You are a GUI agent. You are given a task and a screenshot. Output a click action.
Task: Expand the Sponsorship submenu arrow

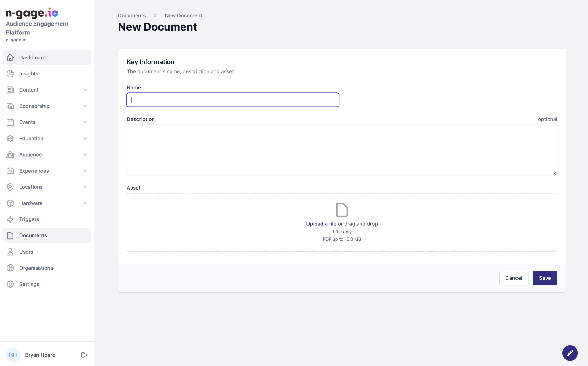[85, 106]
